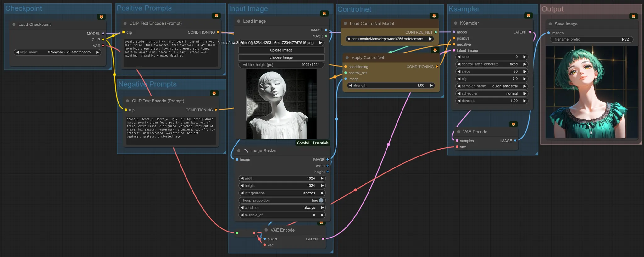
Task: Collapse the Load Checkpoint node via its dot
Action: [x=14, y=25]
